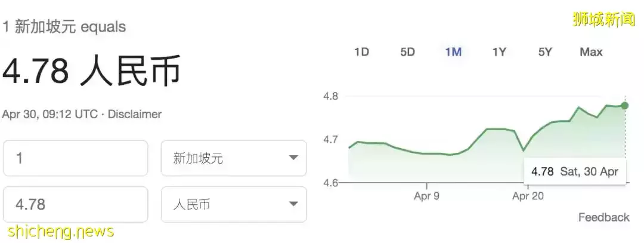
Task: Focus the amount field containing 1
Action: pyautogui.click(x=76, y=158)
